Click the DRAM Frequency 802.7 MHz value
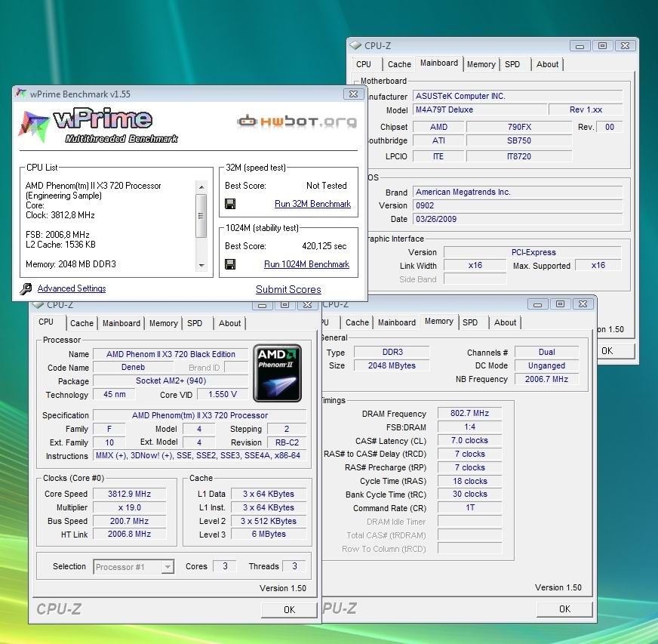This screenshot has height=644, width=658. [x=469, y=413]
